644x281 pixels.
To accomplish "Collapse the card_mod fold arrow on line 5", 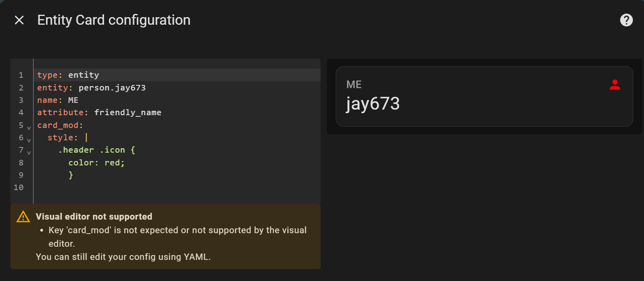I will point(29,128).
